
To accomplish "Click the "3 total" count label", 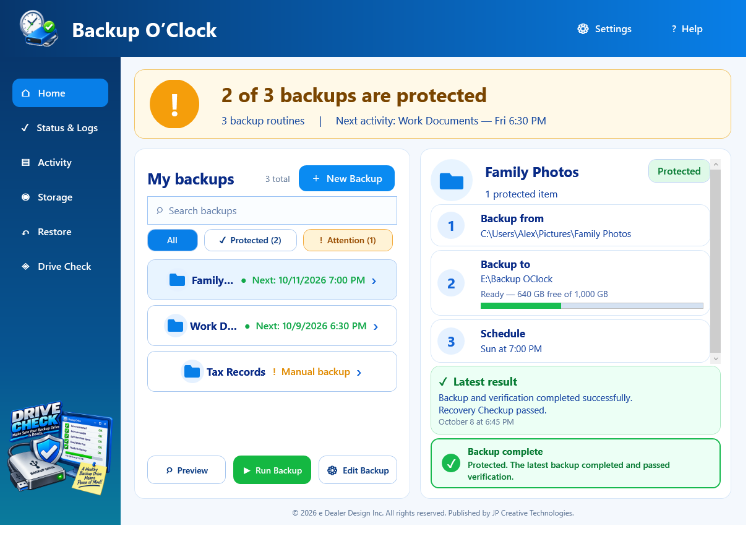I will [x=278, y=179].
